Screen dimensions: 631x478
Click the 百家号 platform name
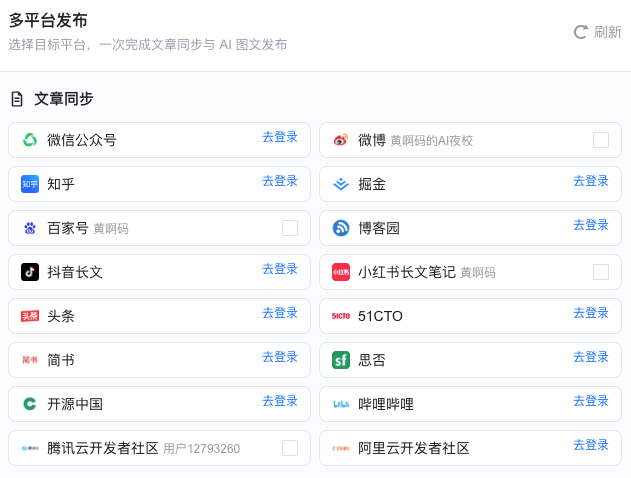tap(68, 228)
